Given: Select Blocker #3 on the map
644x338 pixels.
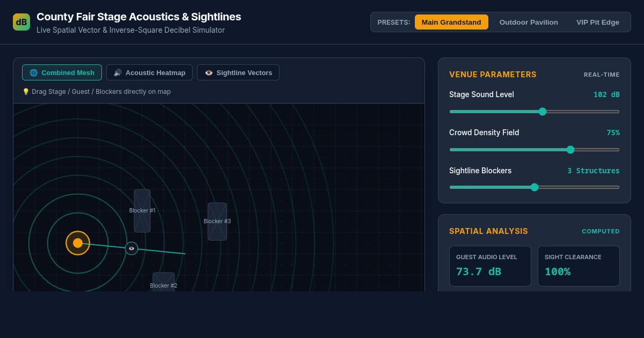Looking at the screenshot, I should coord(217,222).
